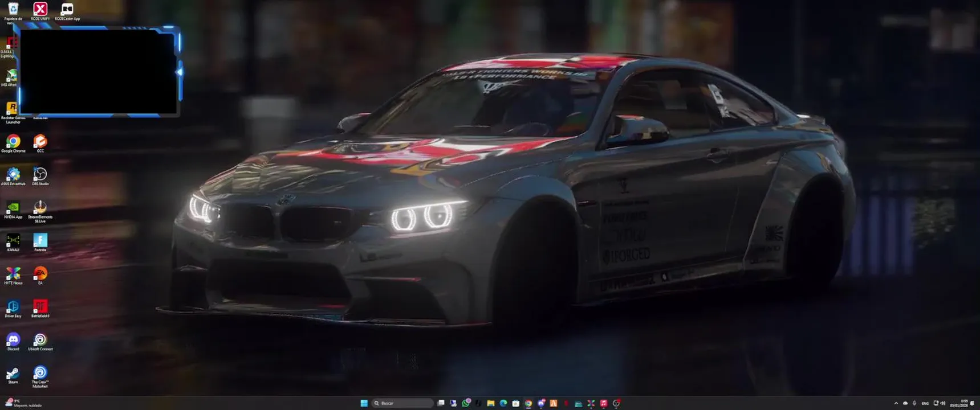This screenshot has width=980, height=410.
Task: Select the Rockstar Games Launcher shortcut
Action: point(13,112)
